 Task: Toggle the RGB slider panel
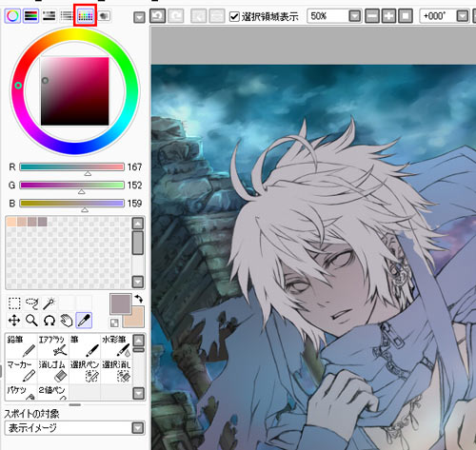[x=31, y=16]
